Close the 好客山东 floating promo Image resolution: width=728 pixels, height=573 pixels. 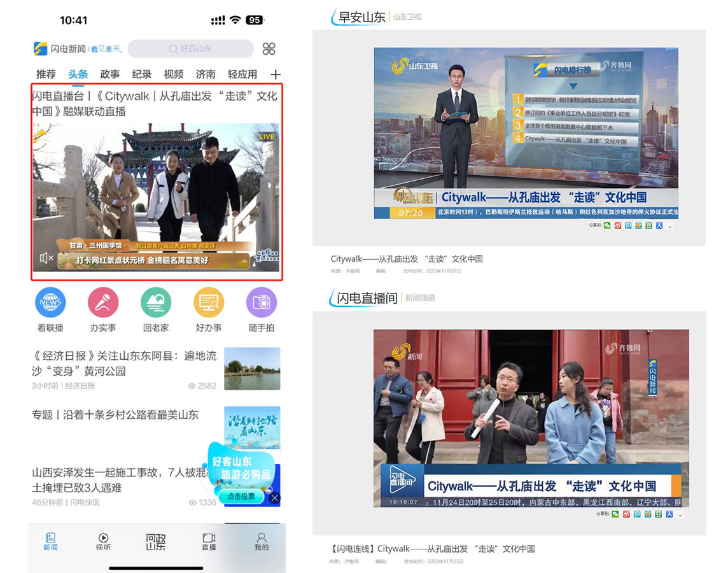(275, 498)
